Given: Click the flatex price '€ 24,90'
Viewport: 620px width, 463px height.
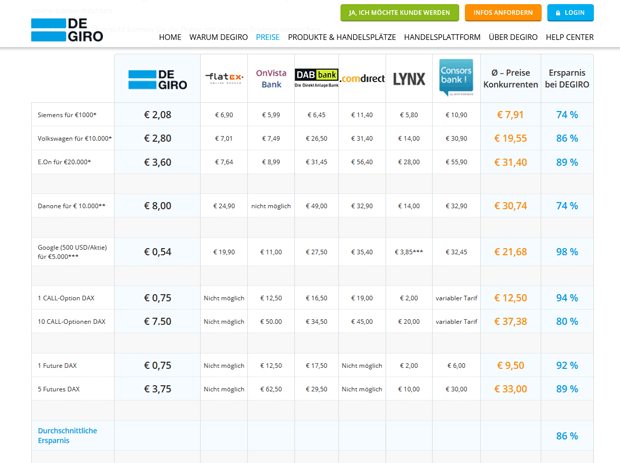Looking at the screenshot, I should [224, 206].
